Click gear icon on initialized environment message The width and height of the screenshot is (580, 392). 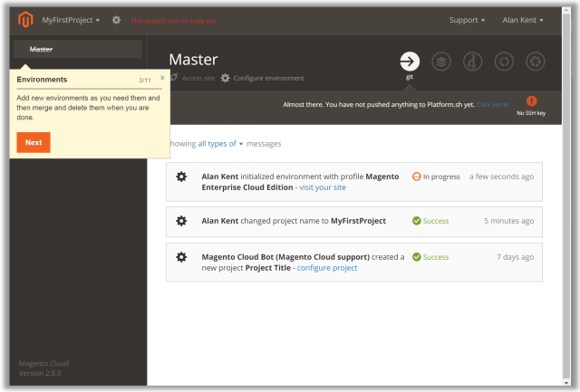tap(181, 177)
